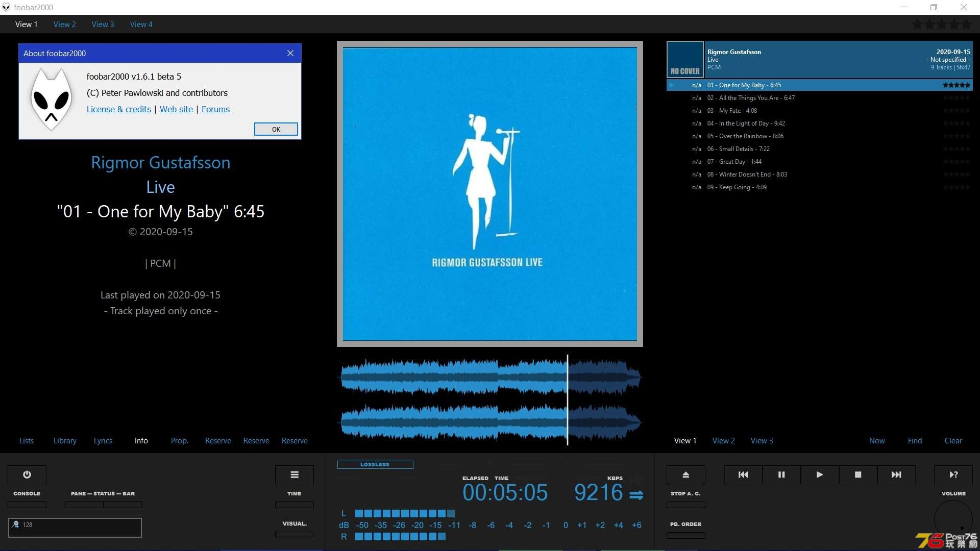Switch playlist panel to View 3
This screenshot has height=551, width=980.
762,441
